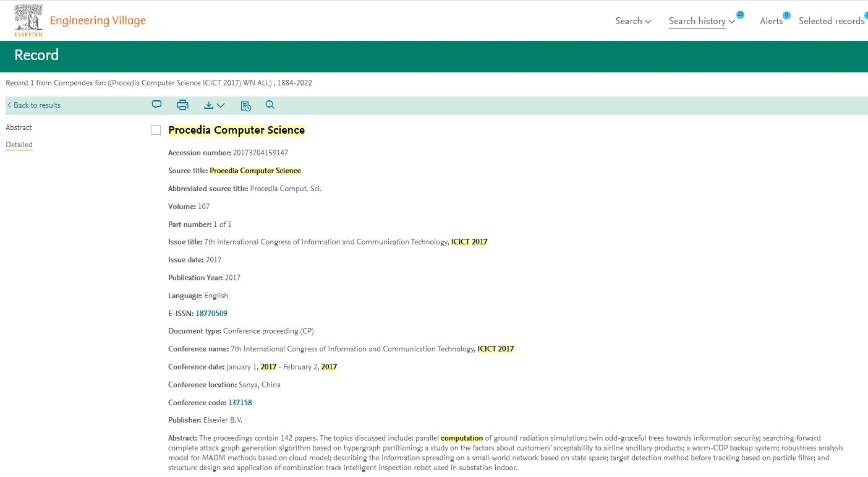Click the Elsevier tree logo
The image size is (868, 477).
point(28,20)
